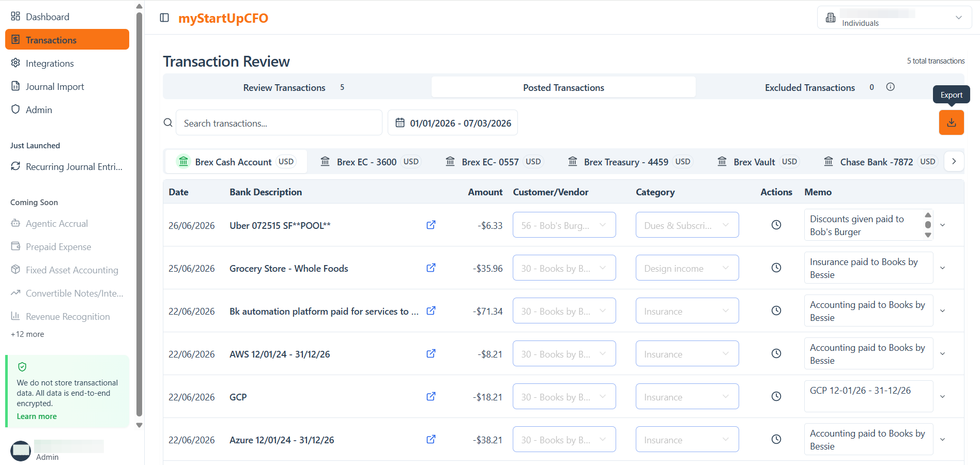Click the Dashboard grid icon in sidebar

point(16,16)
